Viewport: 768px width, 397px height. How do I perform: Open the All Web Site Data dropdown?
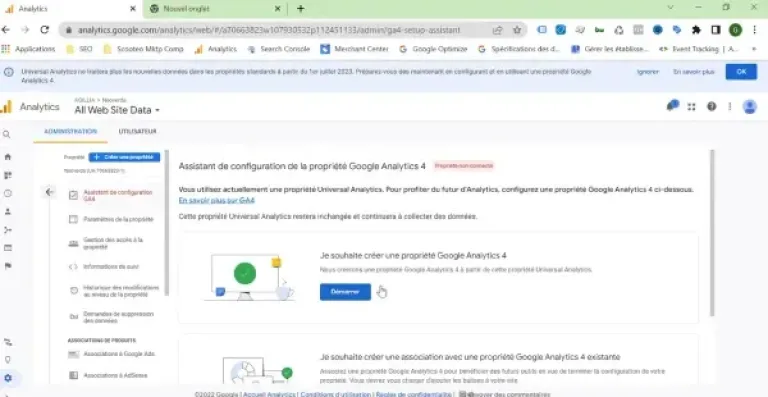point(117,110)
